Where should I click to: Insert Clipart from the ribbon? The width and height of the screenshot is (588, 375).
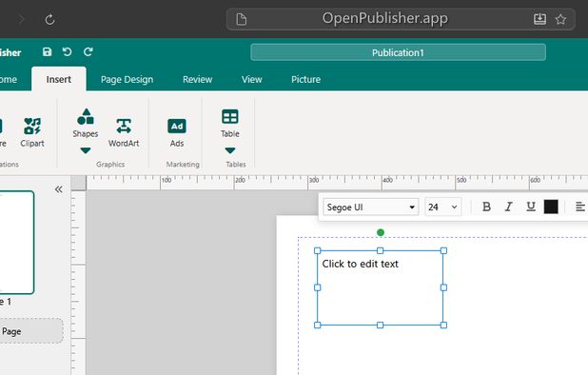click(x=32, y=132)
